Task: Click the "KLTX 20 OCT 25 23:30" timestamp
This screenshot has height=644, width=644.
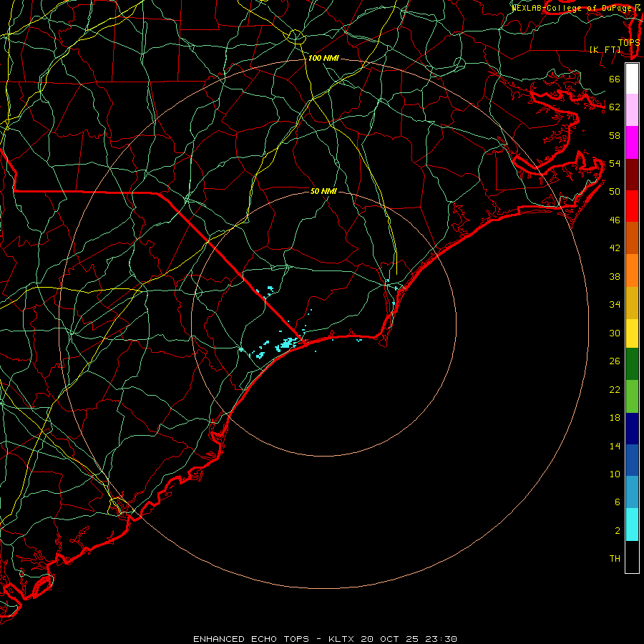Action: click(393, 639)
